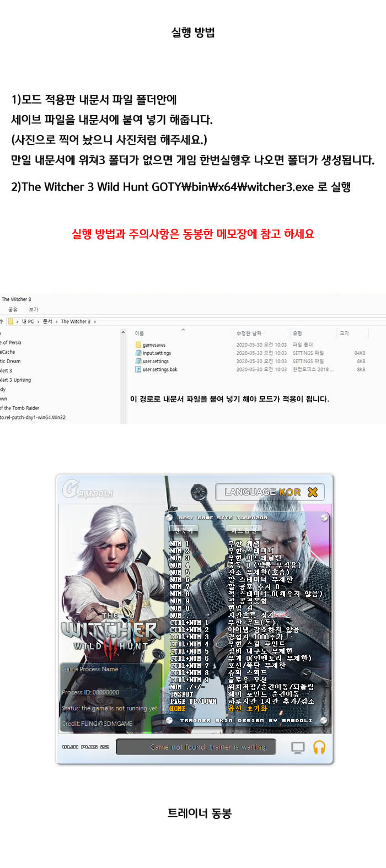Image resolution: width=386 pixels, height=868 pixels.
Task: Select the 'Alert 3 Uprising' sidebar folder
Action: [15, 380]
